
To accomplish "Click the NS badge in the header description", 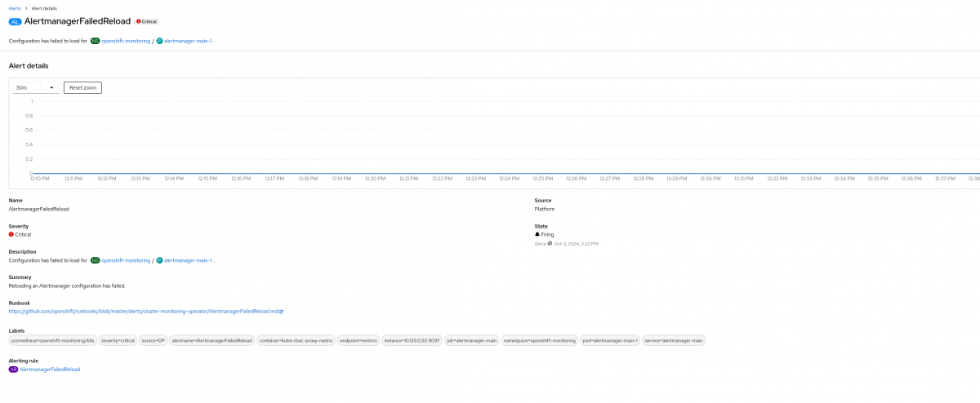I will coord(95,40).
